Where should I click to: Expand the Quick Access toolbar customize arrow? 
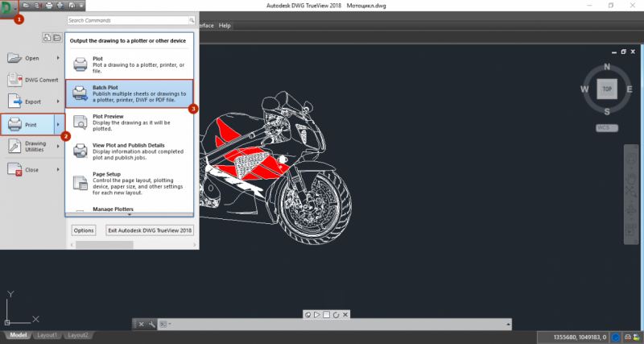[x=81, y=6]
